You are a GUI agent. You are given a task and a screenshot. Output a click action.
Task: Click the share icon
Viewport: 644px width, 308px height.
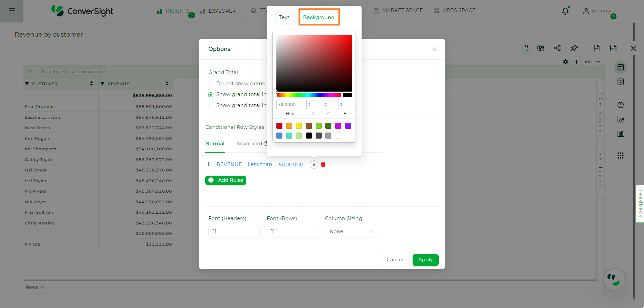557,48
